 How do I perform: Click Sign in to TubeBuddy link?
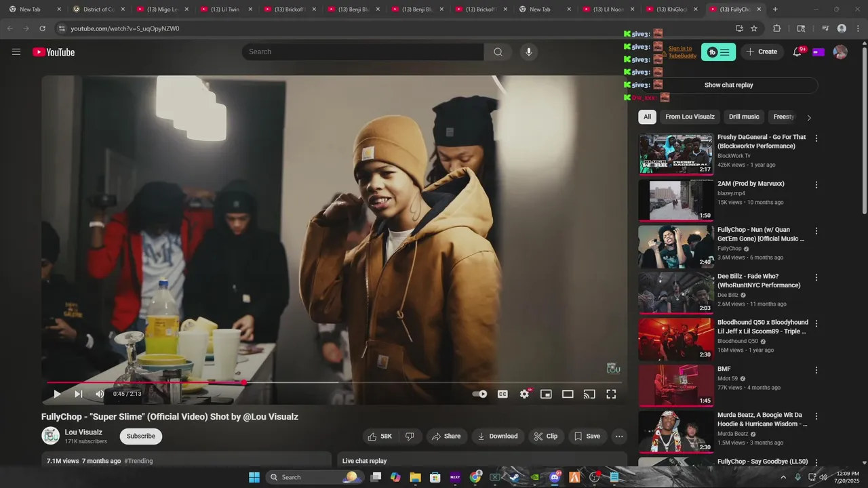click(682, 52)
